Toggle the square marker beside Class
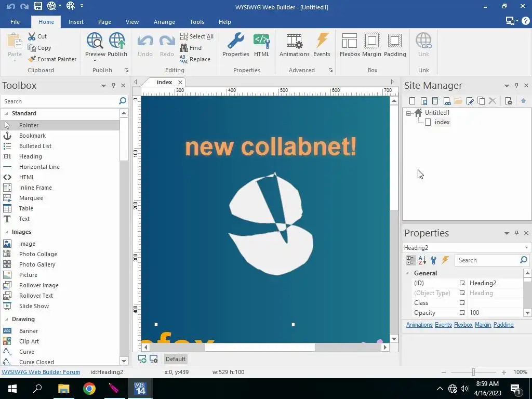The height and width of the screenshot is (399, 532). coord(462,303)
